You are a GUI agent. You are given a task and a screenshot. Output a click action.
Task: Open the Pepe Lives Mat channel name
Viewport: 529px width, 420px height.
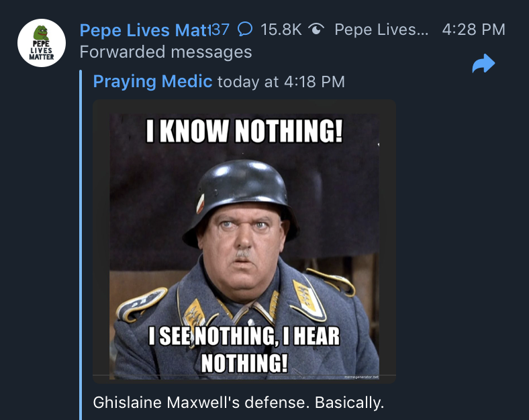coord(144,30)
